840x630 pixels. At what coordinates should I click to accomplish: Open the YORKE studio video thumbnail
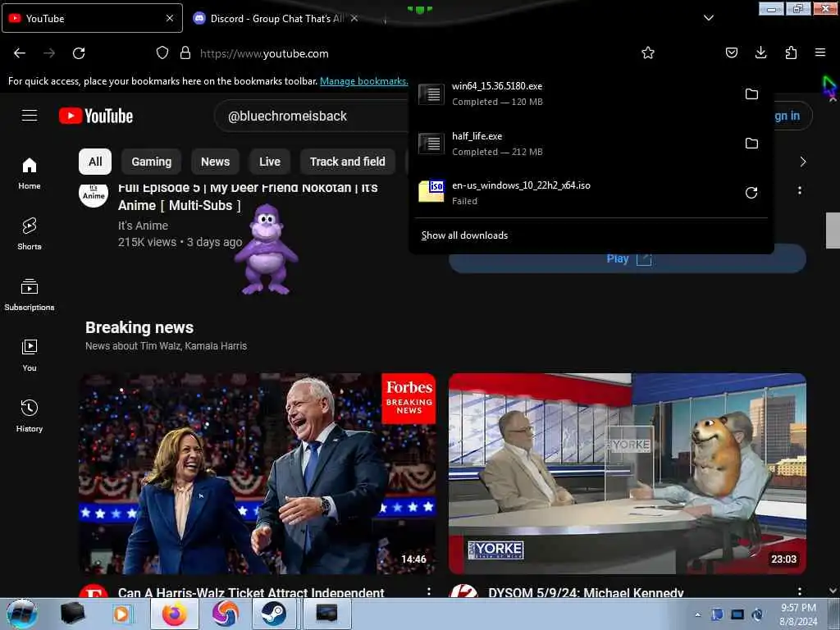[x=628, y=473]
